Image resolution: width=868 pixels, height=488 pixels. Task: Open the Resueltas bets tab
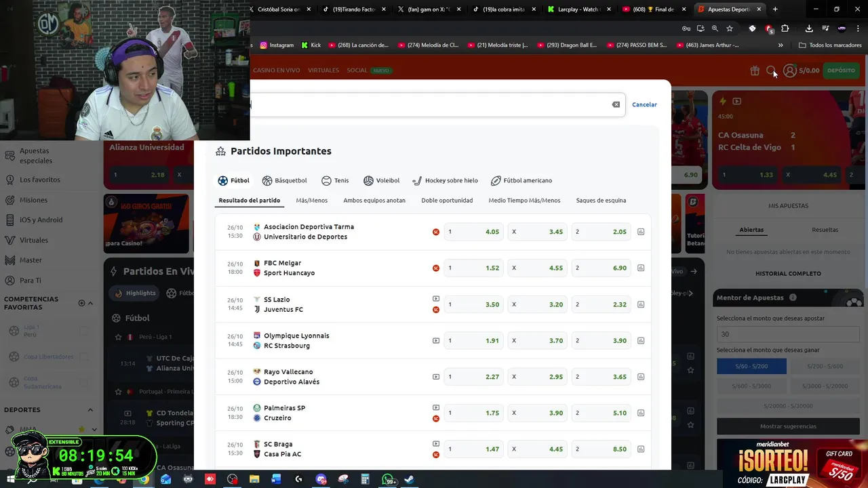[x=825, y=230]
